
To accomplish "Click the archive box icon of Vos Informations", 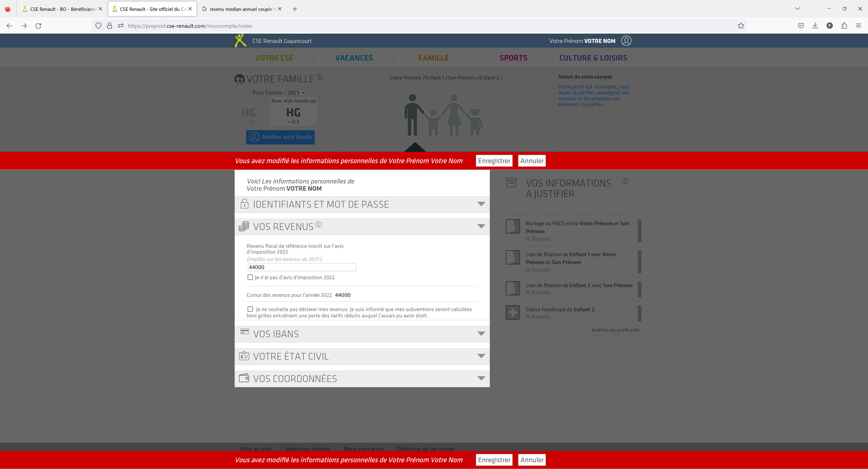I will [511, 183].
